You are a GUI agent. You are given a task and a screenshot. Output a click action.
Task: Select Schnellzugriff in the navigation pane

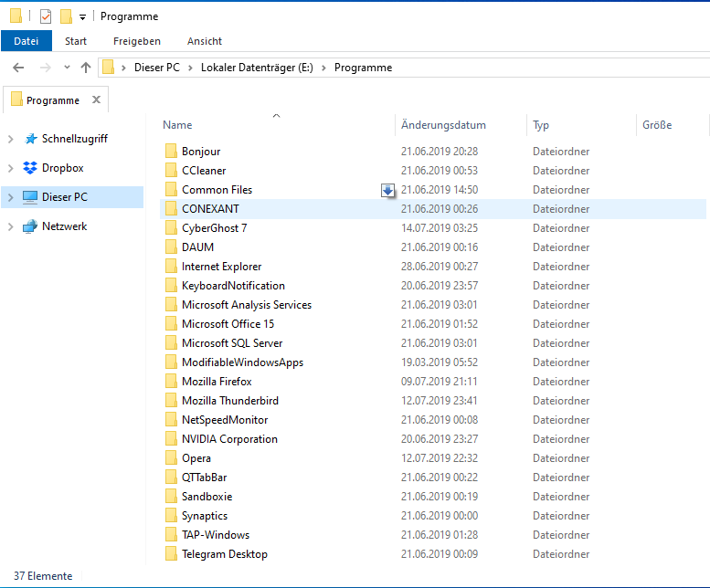pos(75,139)
